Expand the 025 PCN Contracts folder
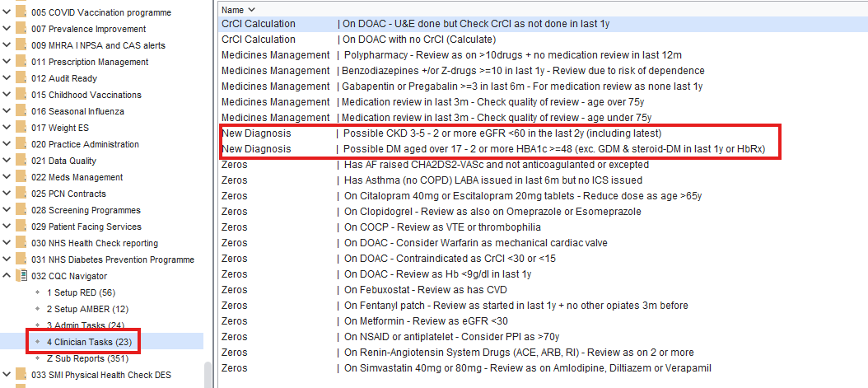 (x=7, y=194)
